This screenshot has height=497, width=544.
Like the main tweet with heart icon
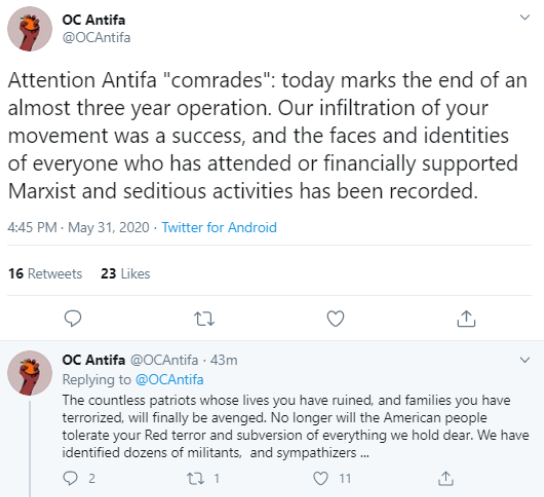point(335,318)
